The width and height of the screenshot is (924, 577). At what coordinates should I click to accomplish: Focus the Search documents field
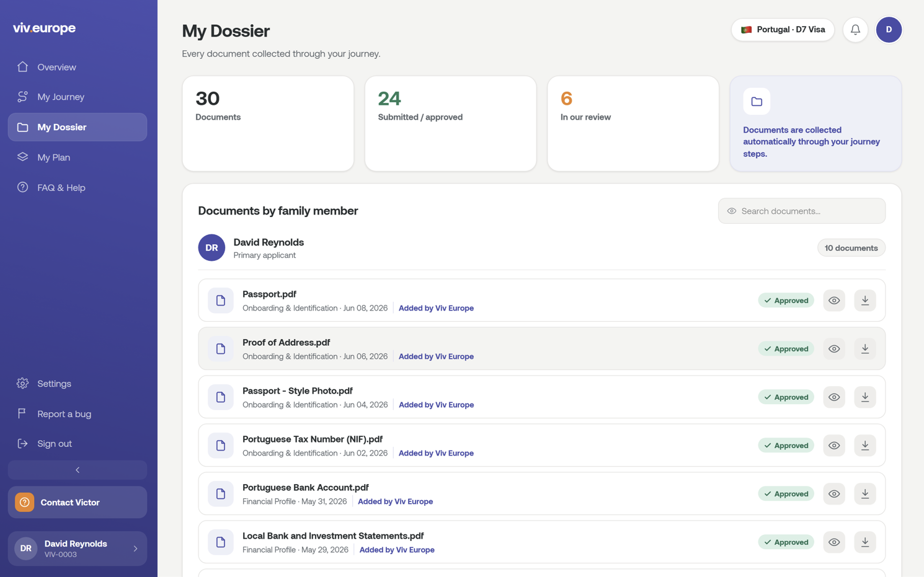[x=802, y=211]
